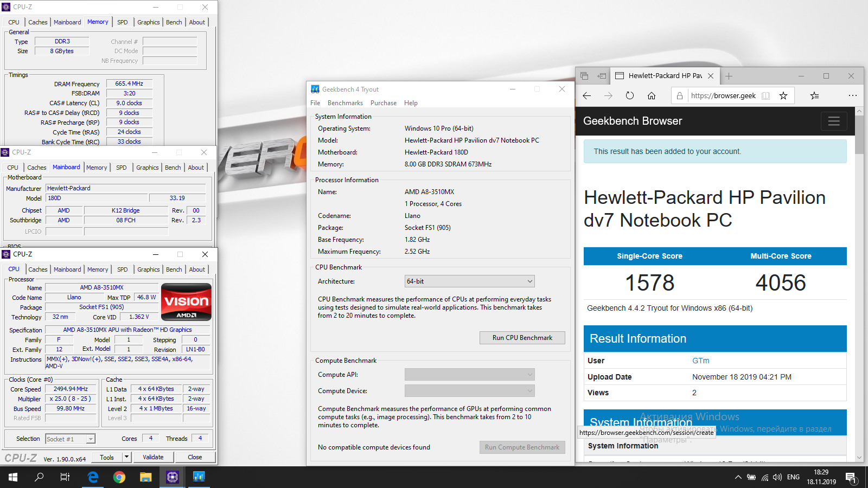Click the forward navigation arrow in Edge
The height and width of the screenshot is (488, 868).
point(608,95)
